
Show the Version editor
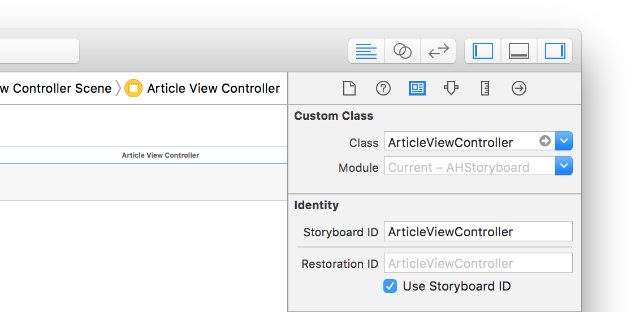tap(438, 51)
